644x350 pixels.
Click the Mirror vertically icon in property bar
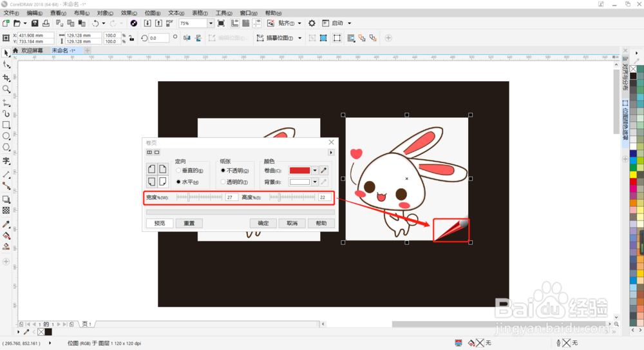click(x=198, y=38)
